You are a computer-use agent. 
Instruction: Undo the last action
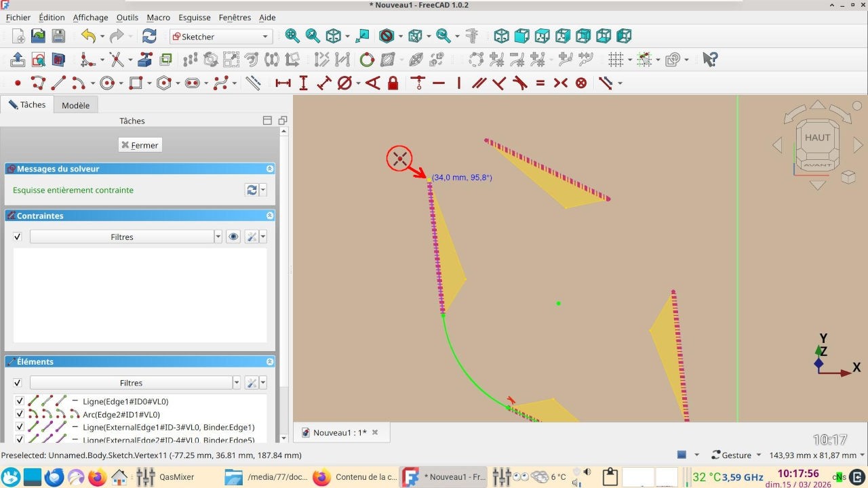(x=88, y=36)
